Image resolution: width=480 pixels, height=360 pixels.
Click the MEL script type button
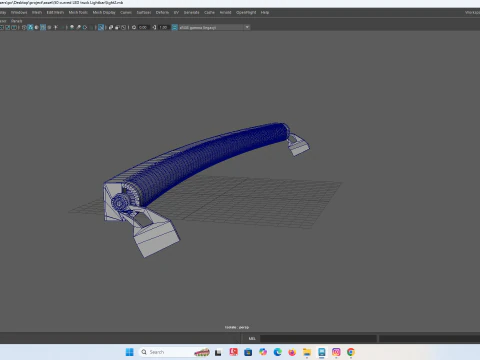tap(252, 338)
